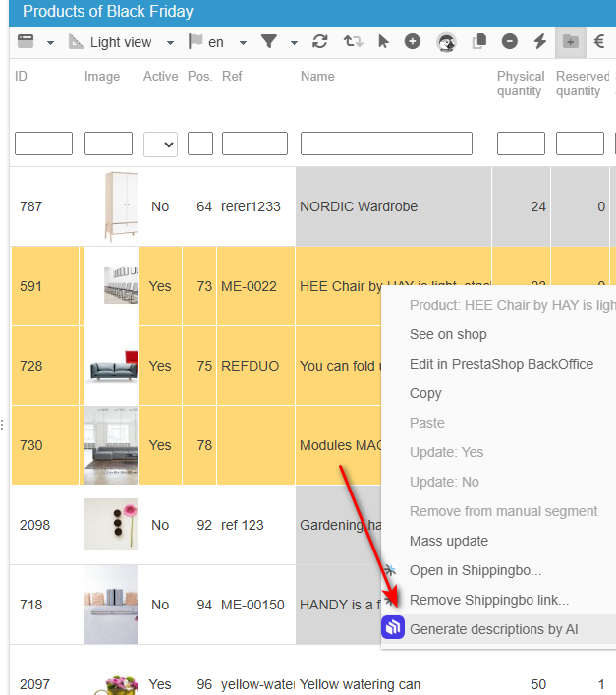This screenshot has width=616, height=695.
Task: Click the lightning bolt quick action icon
Action: 539,42
